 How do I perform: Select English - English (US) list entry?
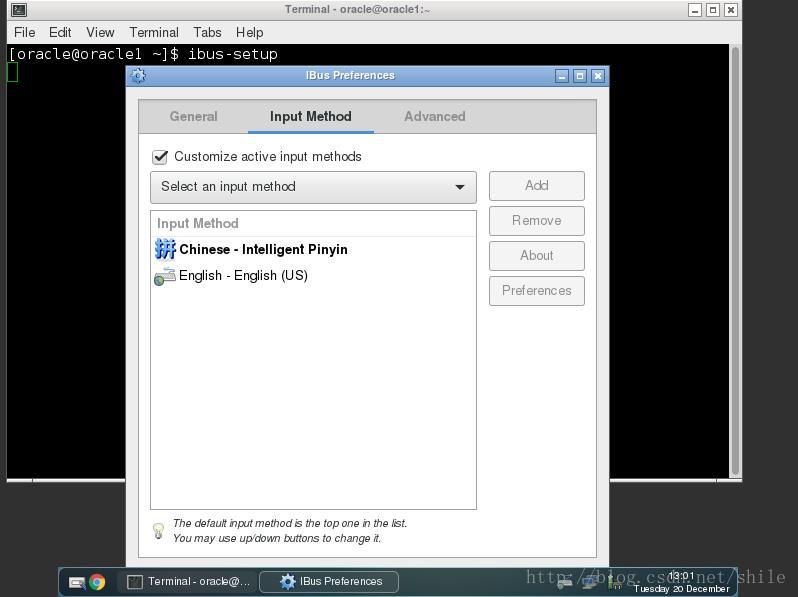click(243, 276)
